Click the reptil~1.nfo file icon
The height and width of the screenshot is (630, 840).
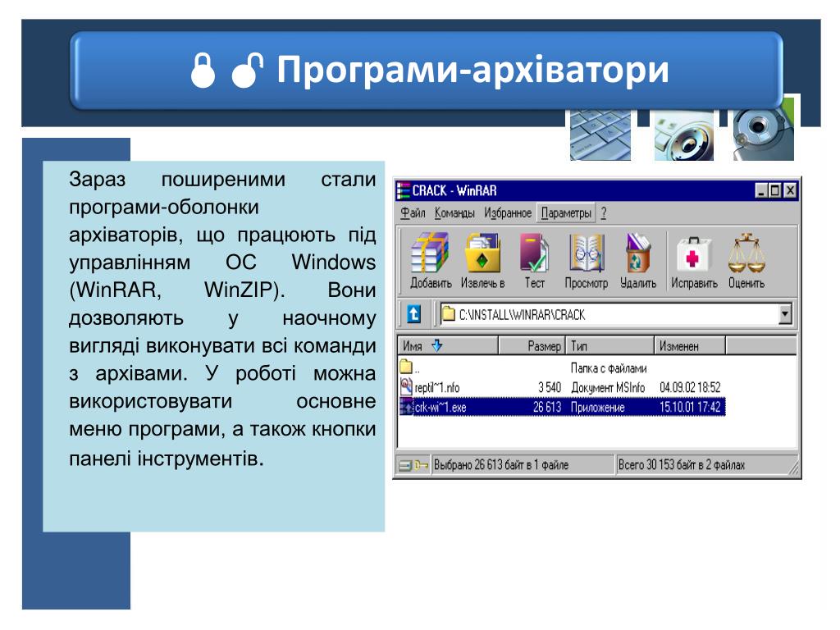pyautogui.click(x=405, y=386)
